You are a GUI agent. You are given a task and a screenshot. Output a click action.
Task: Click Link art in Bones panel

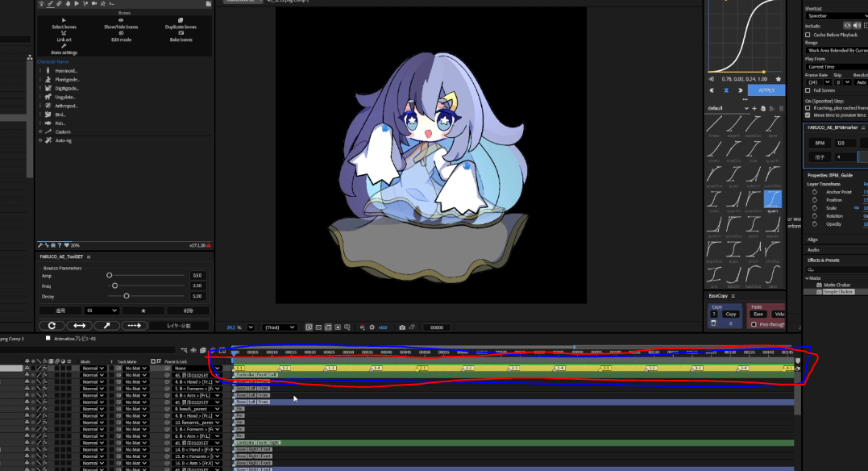(64, 36)
